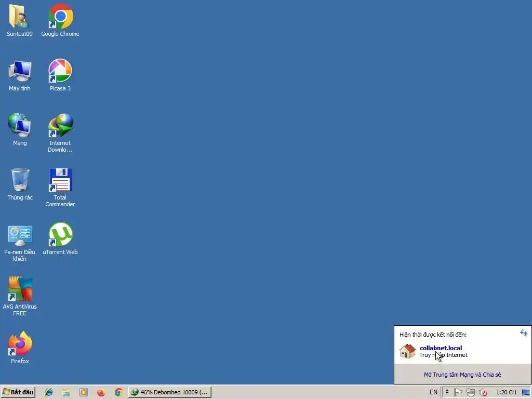The image size is (532, 399).
Task: Open Windows Explorer from taskbar
Action: 66,393
